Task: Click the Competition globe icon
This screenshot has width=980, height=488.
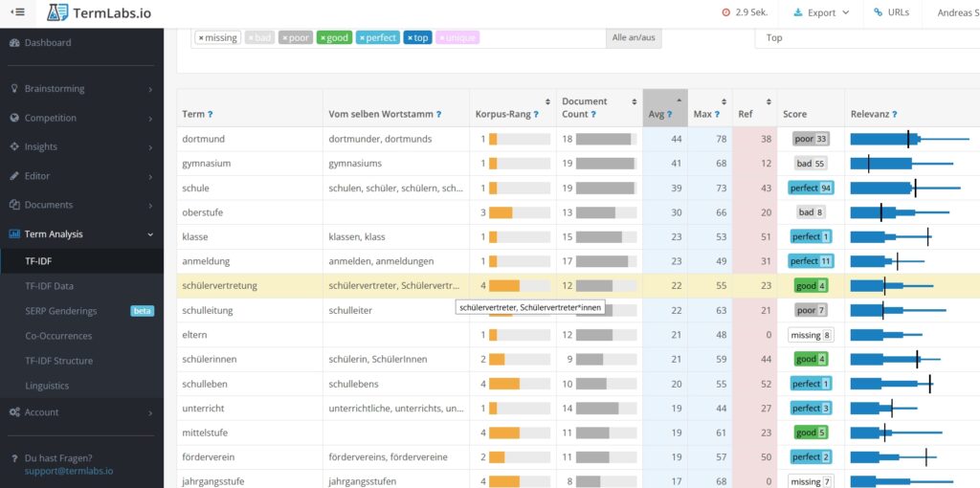Action: tap(14, 118)
